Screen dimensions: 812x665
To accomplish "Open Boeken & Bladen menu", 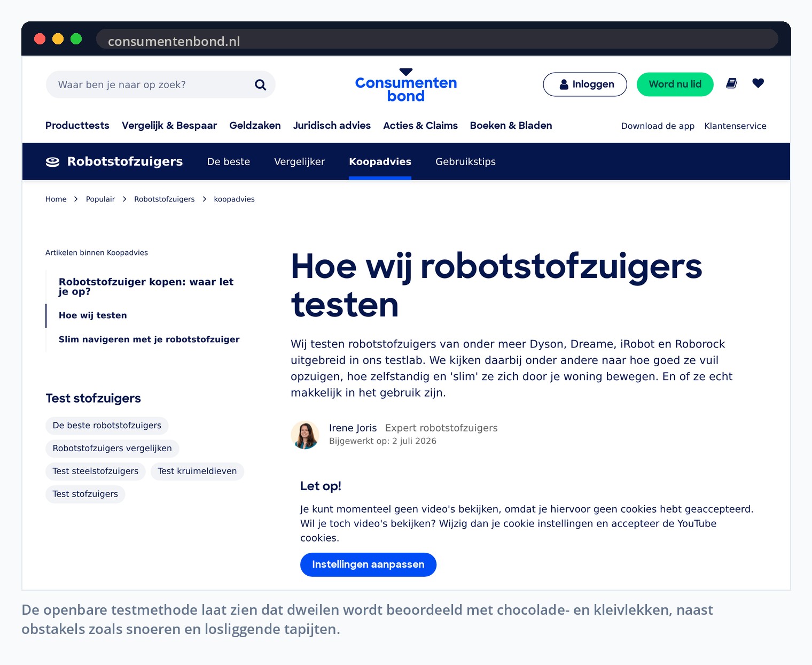I will (x=511, y=126).
